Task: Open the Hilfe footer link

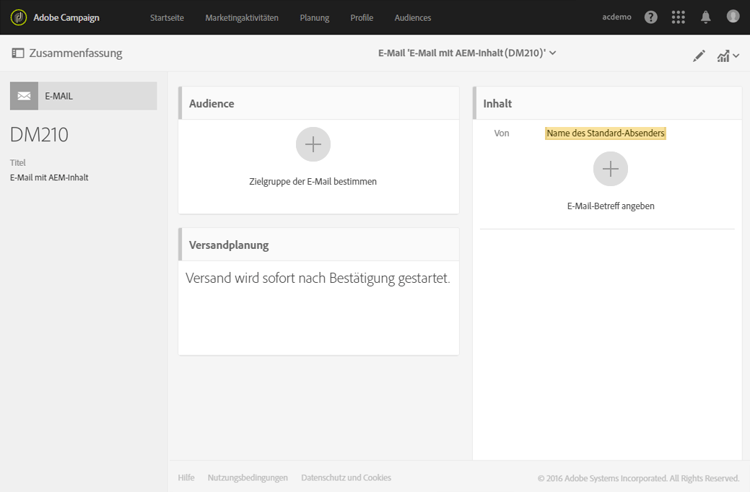Action: pos(186,478)
